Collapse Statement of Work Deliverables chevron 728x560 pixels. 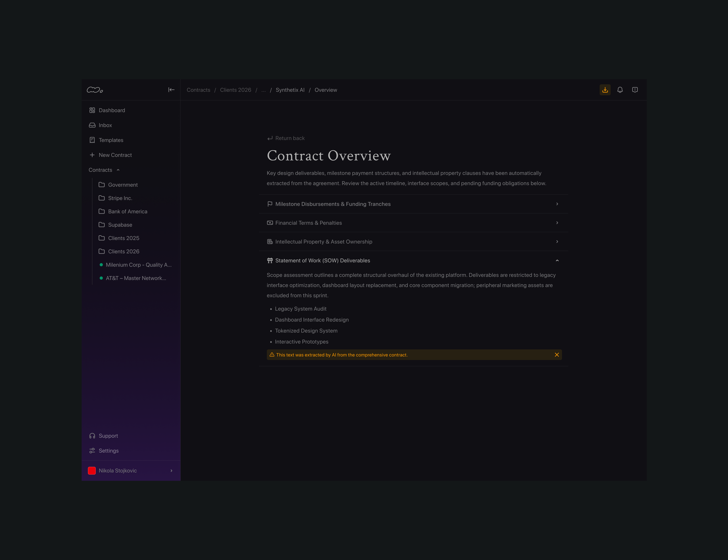click(x=557, y=261)
